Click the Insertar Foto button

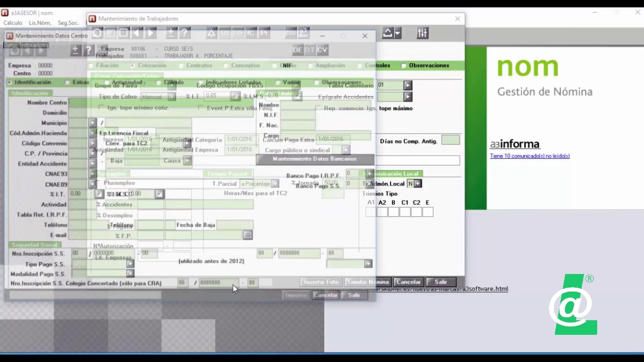(x=321, y=282)
